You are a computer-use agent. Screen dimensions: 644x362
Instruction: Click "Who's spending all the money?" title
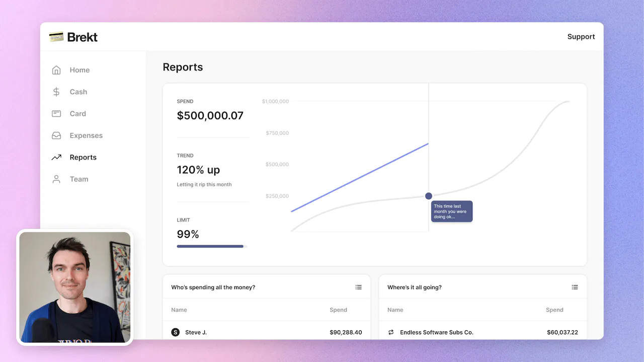click(213, 288)
